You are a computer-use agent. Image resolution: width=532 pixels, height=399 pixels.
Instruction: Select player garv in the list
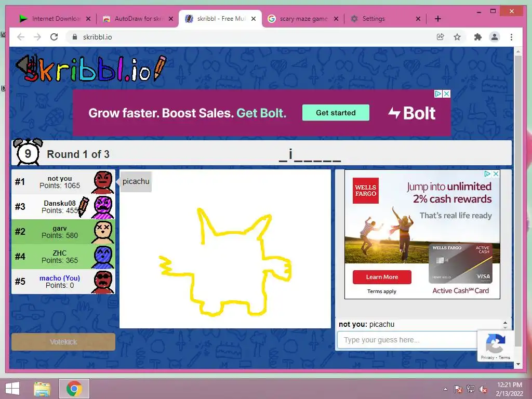point(63,232)
